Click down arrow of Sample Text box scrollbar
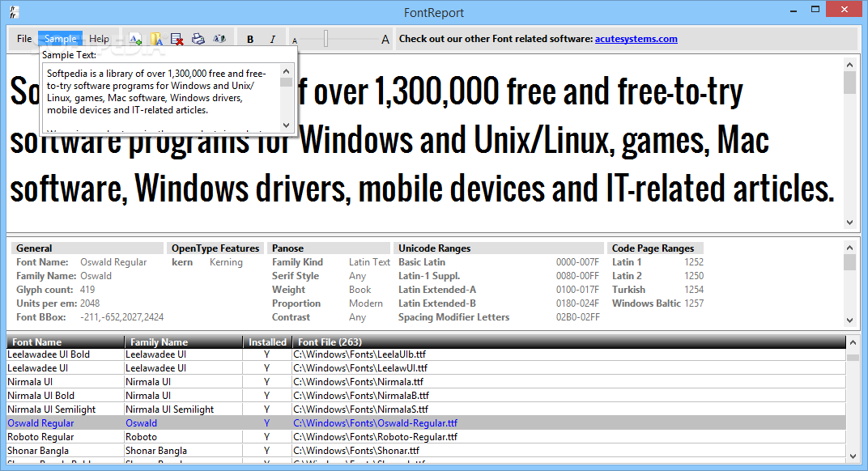 286,125
